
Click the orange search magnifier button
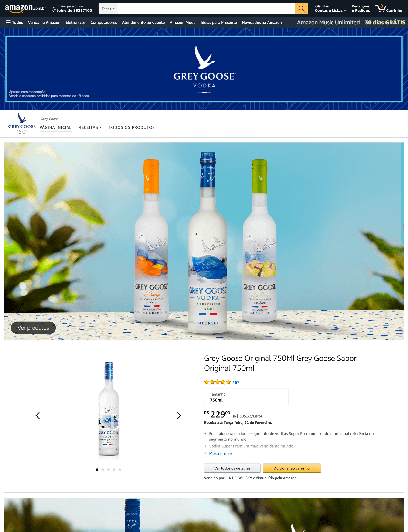[301, 9]
